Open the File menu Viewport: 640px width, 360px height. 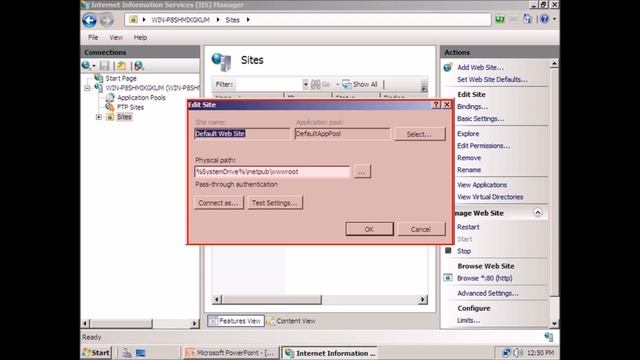pos(93,38)
